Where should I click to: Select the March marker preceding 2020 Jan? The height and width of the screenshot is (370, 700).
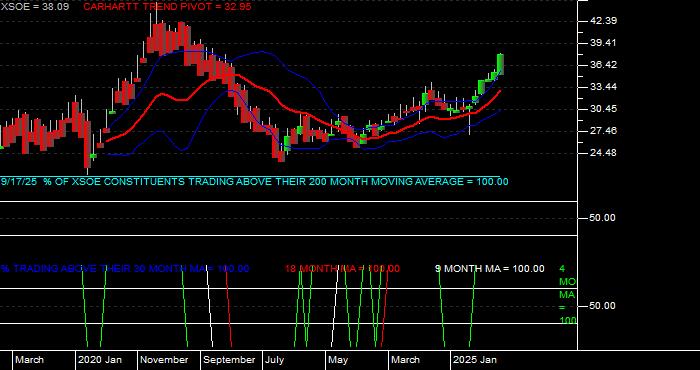pos(30,360)
